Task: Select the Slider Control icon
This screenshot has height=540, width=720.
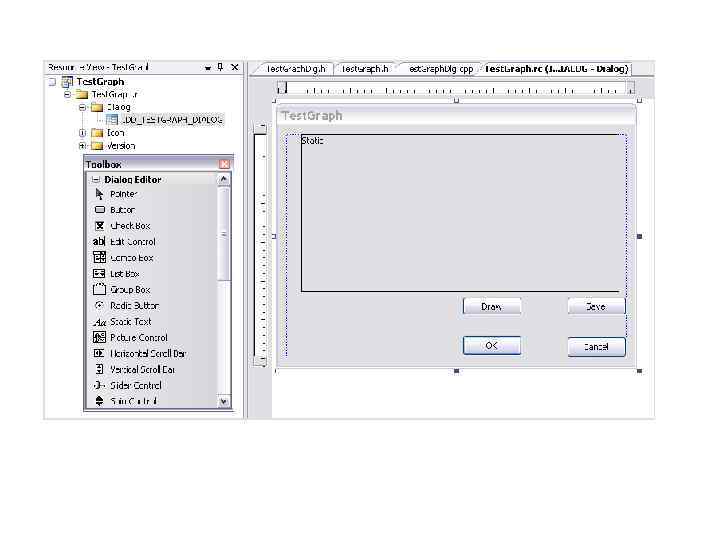Action: pyautogui.click(x=99, y=385)
